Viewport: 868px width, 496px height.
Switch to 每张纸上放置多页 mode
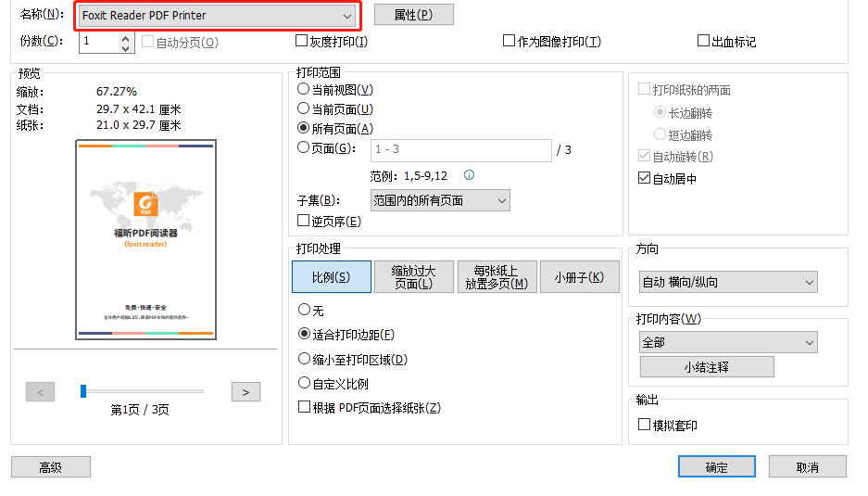497,277
